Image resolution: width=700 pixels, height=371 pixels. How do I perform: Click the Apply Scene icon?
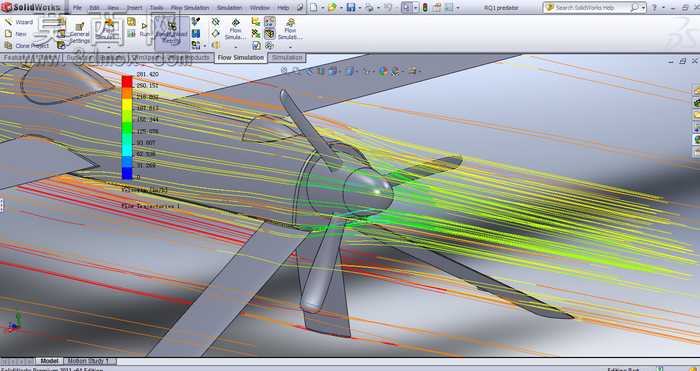pos(396,71)
